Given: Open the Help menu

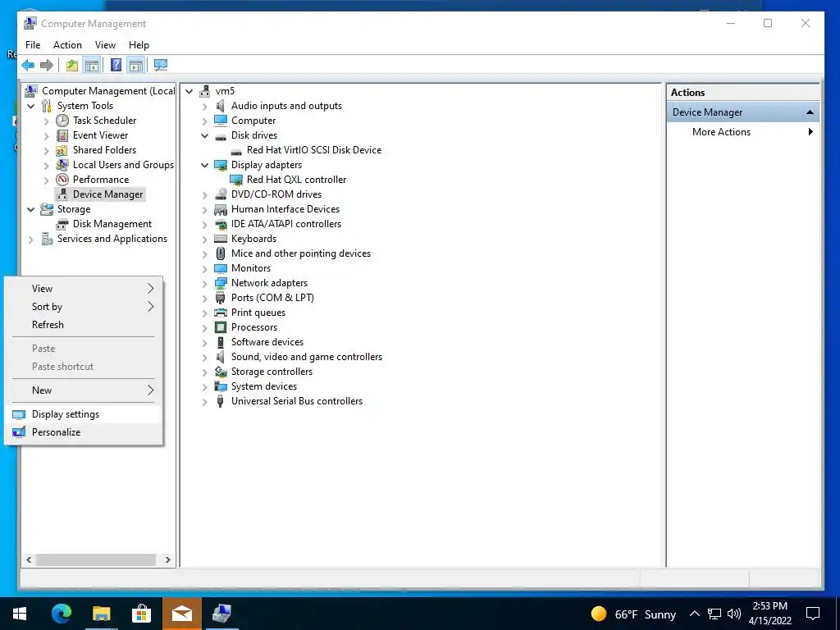Looking at the screenshot, I should pos(139,45).
